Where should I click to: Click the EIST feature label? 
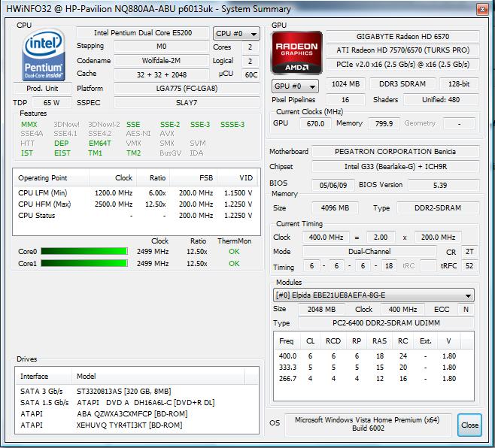pyautogui.click(x=62, y=153)
